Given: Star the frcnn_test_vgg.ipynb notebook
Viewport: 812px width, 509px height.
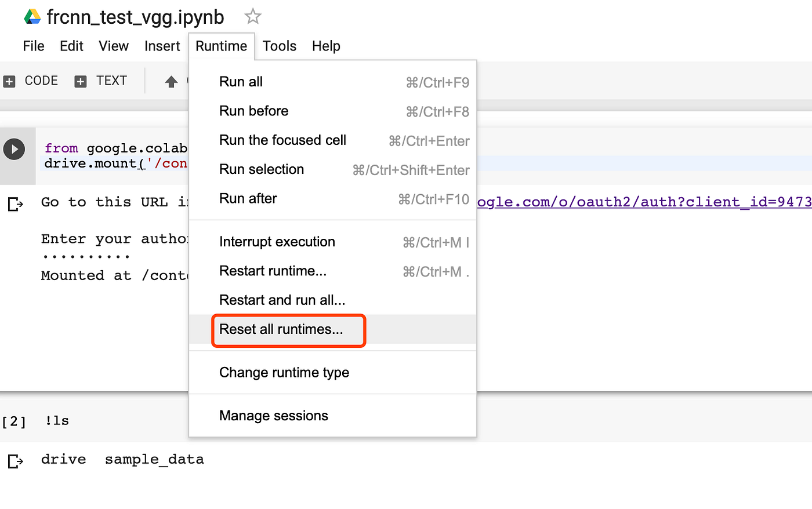Looking at the screenshot, I should (x=253, y=17).
